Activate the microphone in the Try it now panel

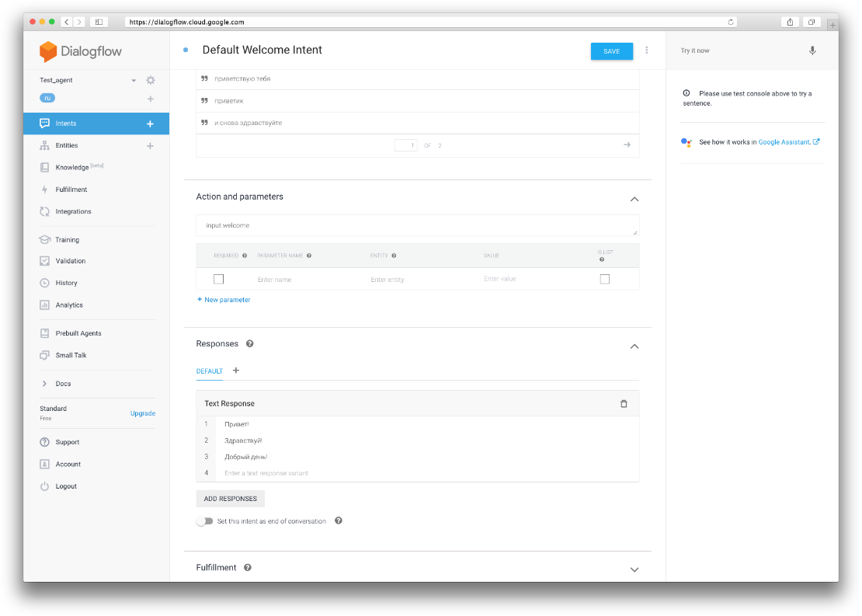[812, 50]
